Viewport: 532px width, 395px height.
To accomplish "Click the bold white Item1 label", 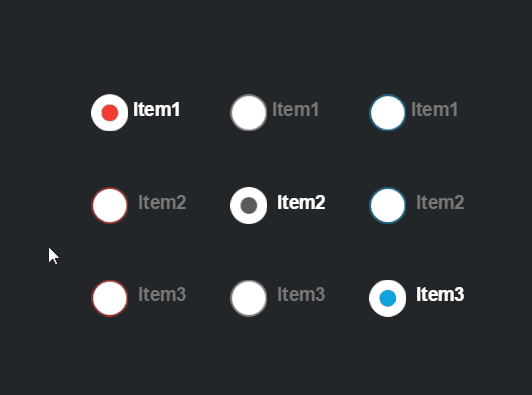I will [x=156, y=109].
